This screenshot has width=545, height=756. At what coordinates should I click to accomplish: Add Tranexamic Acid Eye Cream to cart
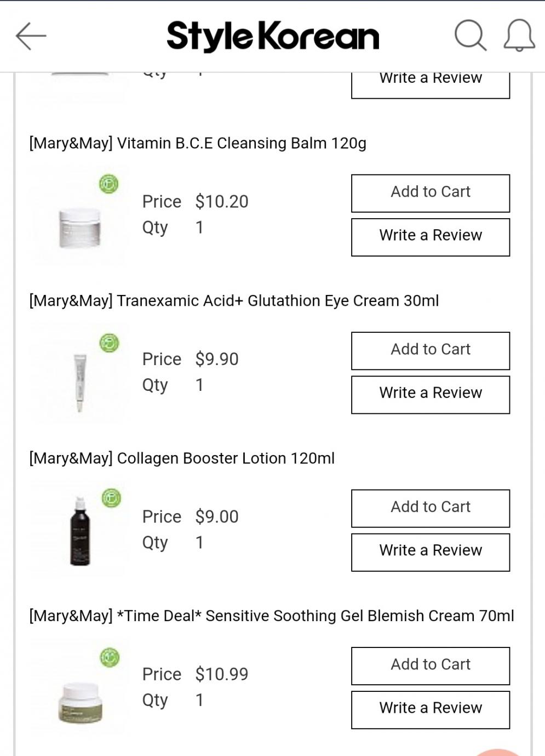[x=431, y=350]
